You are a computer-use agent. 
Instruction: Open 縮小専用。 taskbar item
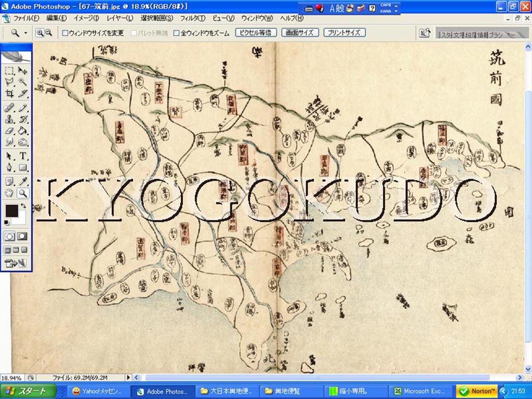tap(356, 391)
